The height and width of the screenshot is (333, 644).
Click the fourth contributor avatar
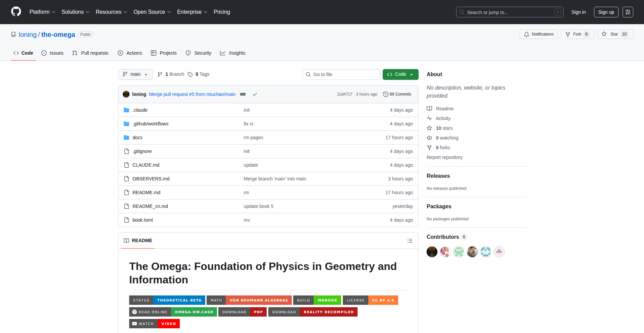[x=472, y=252]
